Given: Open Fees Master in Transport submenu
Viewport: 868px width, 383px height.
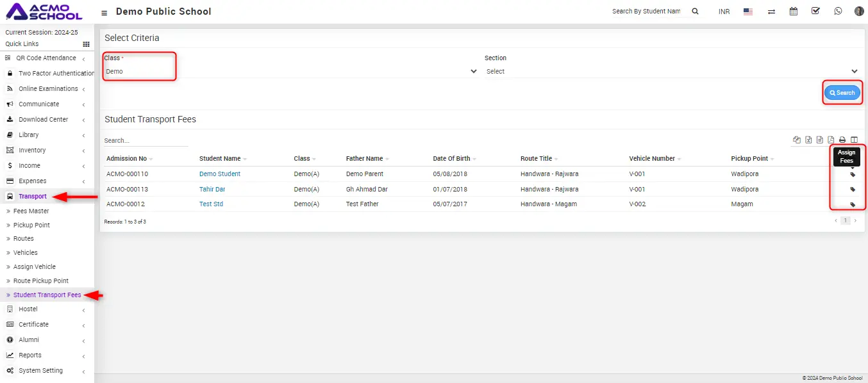Looking at the screenshot, I should [x=31, y=211].
